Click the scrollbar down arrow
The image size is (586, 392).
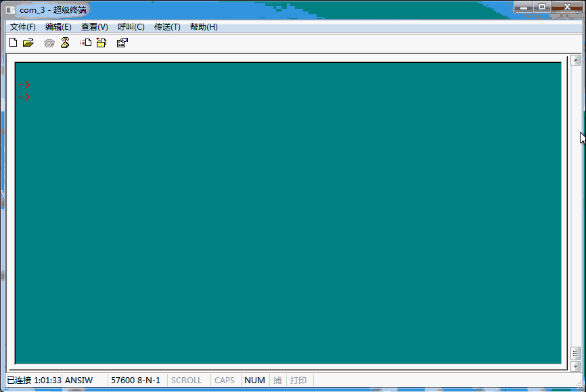(x=576, y=366)
